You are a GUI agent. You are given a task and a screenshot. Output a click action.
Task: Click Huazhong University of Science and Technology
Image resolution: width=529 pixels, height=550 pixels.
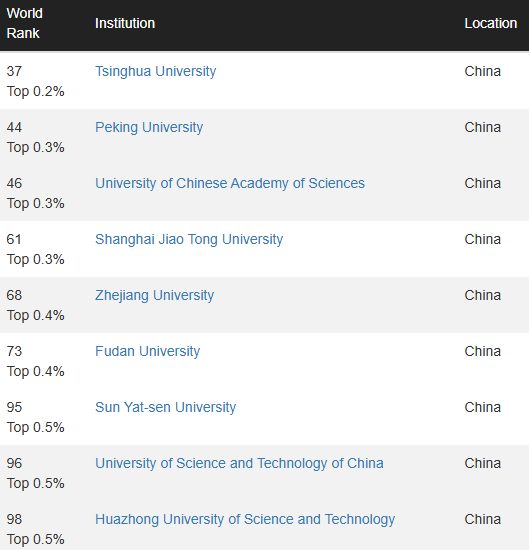245,519
